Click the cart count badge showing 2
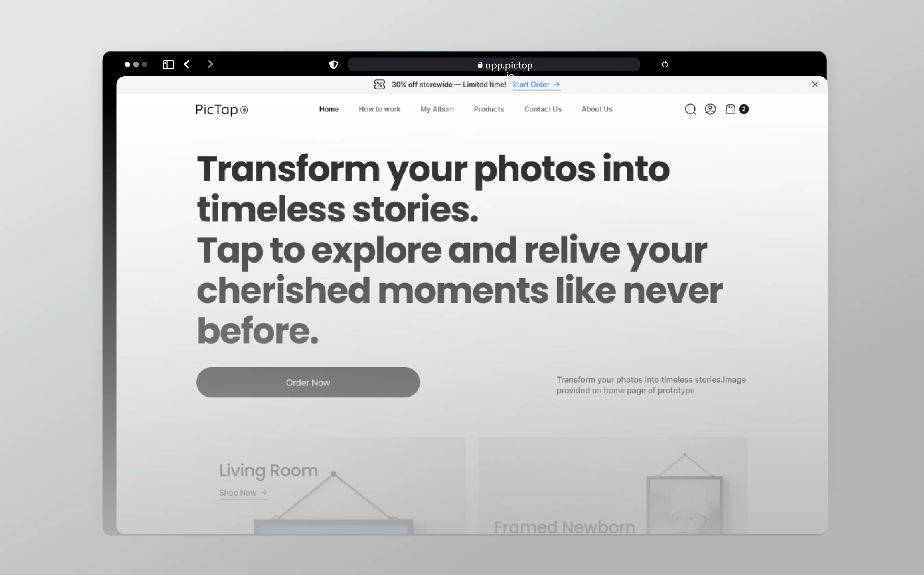 [744, 110]
